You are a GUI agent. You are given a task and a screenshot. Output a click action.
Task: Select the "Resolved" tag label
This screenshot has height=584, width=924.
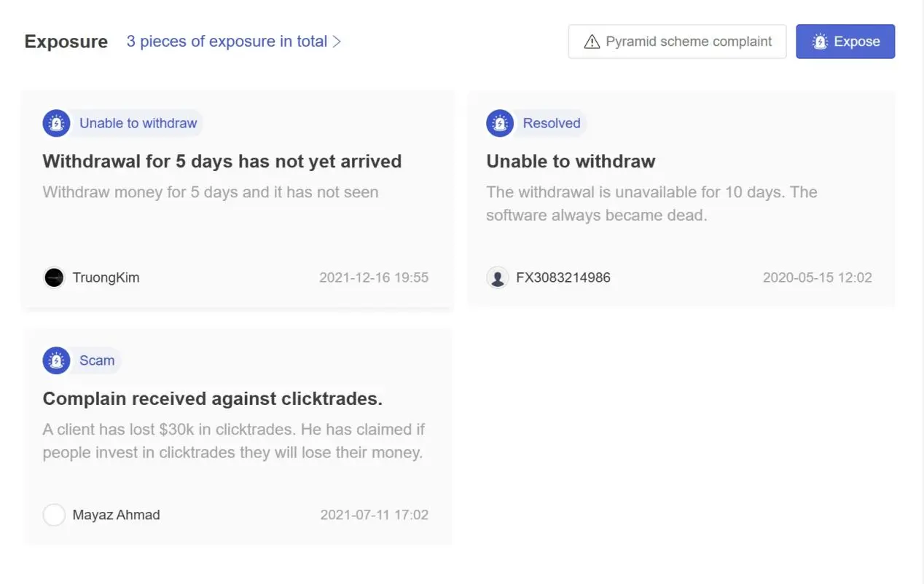(x=552, y=123)
